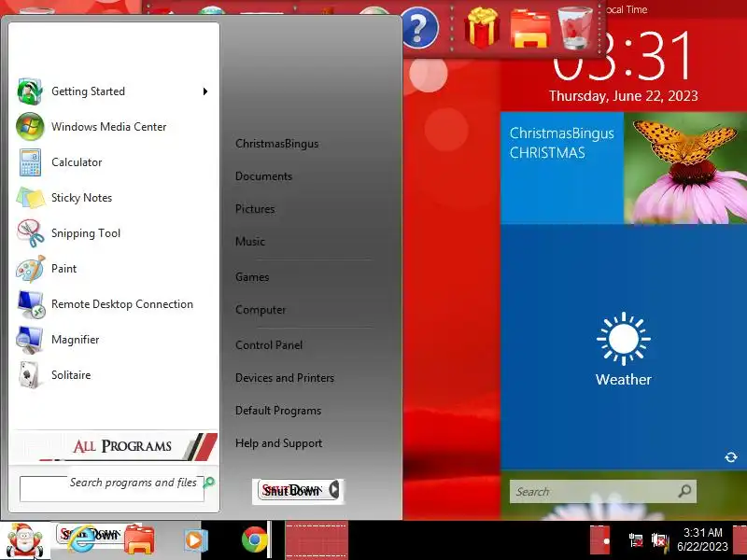Image resolution: width=747 pixels, height=560 pixels.
Task: Click the muted volume tray icon
Action: point(660,540)
